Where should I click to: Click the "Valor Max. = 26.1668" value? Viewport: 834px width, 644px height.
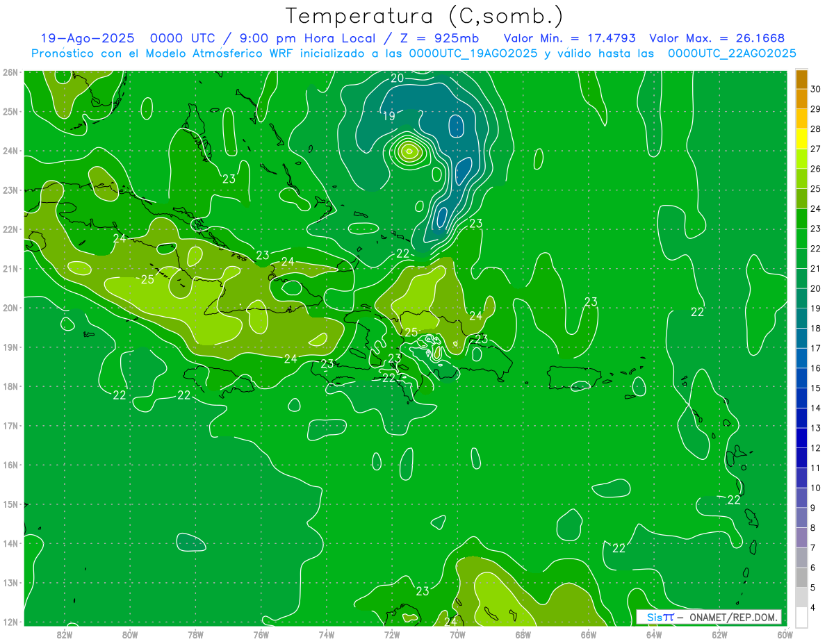pyautogui.click(x=717, y=38)
